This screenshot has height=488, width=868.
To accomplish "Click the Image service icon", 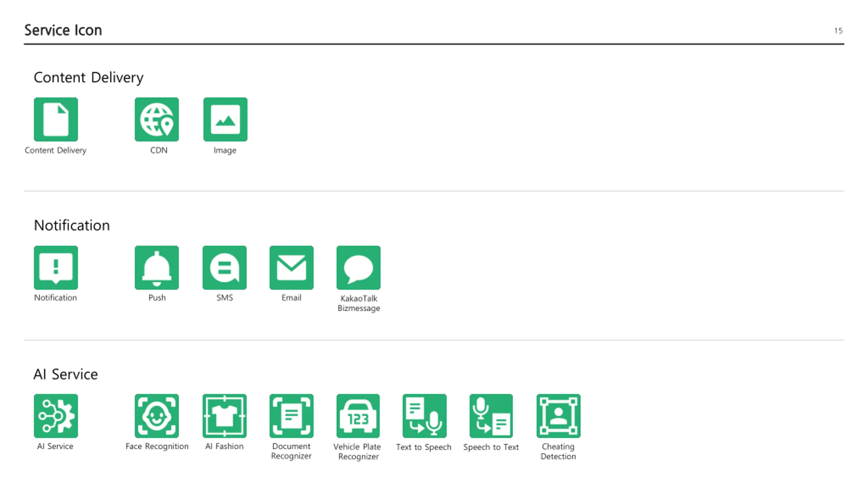I will [225, 119].
